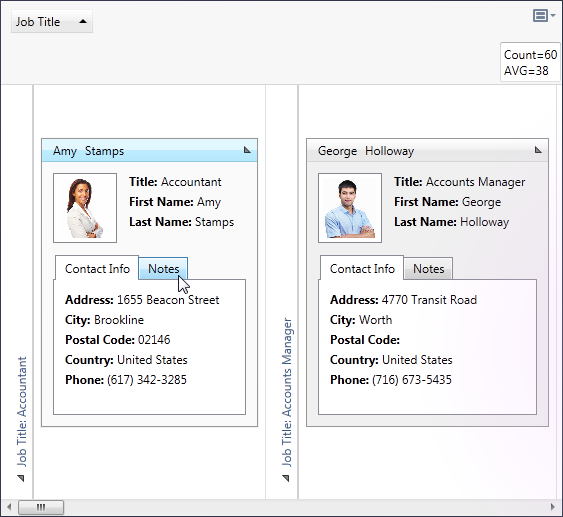Click the horizontal scrollbar thumb

(x=41, y=507)
